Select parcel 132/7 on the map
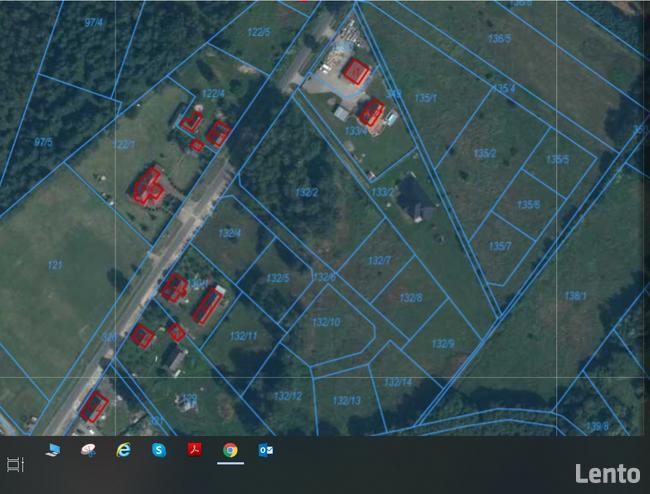This screenshot has height=494, width=650. pos(379,260)
